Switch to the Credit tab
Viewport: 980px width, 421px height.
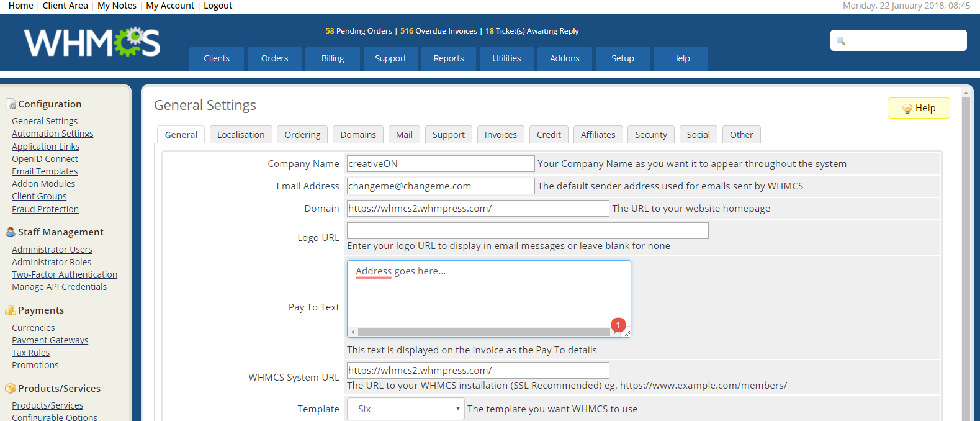tap(549, 135)
